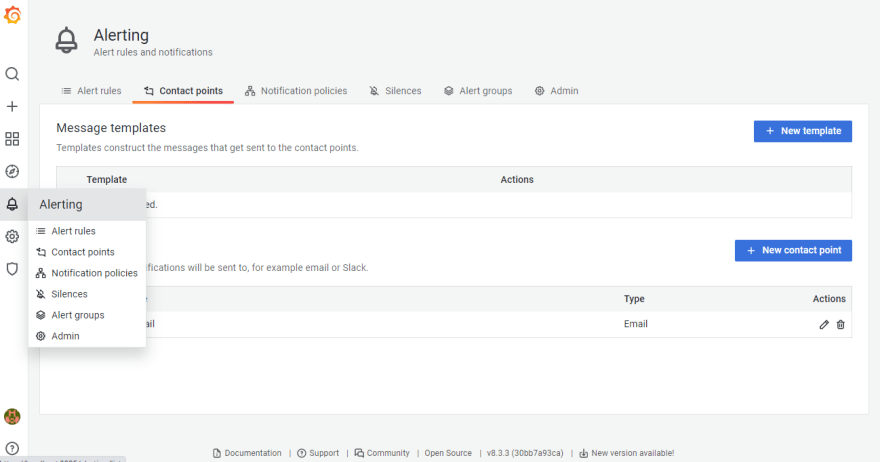
Task: Go to the Silences tab
Action: pyautogui.click(x=395, y=91)
